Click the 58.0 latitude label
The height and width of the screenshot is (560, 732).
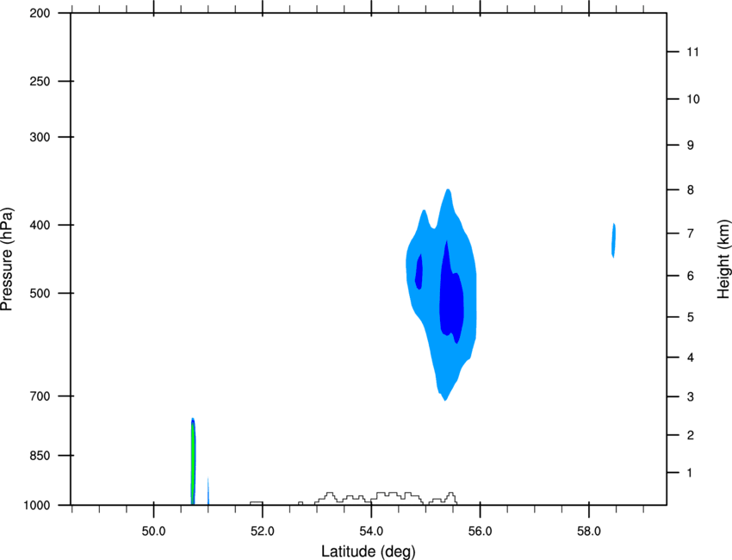[x=589, y=532]
